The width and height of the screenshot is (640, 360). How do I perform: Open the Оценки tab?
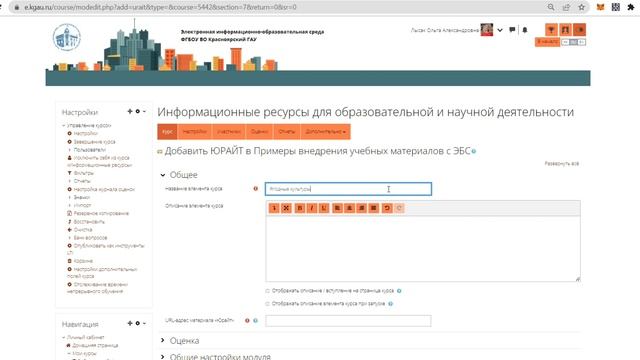coord(259,132)
